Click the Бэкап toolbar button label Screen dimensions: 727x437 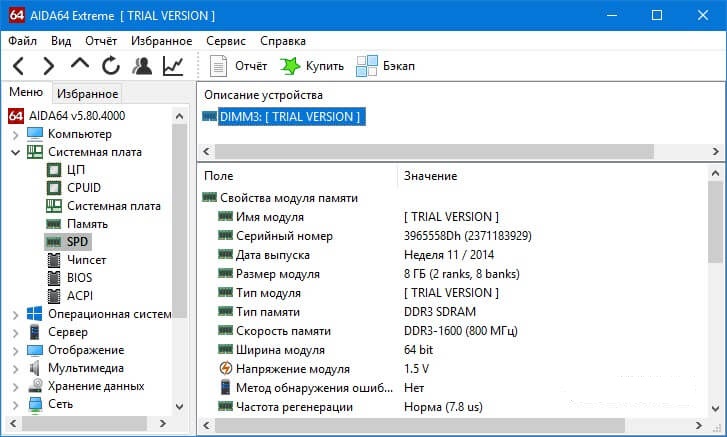pos(399,66)
